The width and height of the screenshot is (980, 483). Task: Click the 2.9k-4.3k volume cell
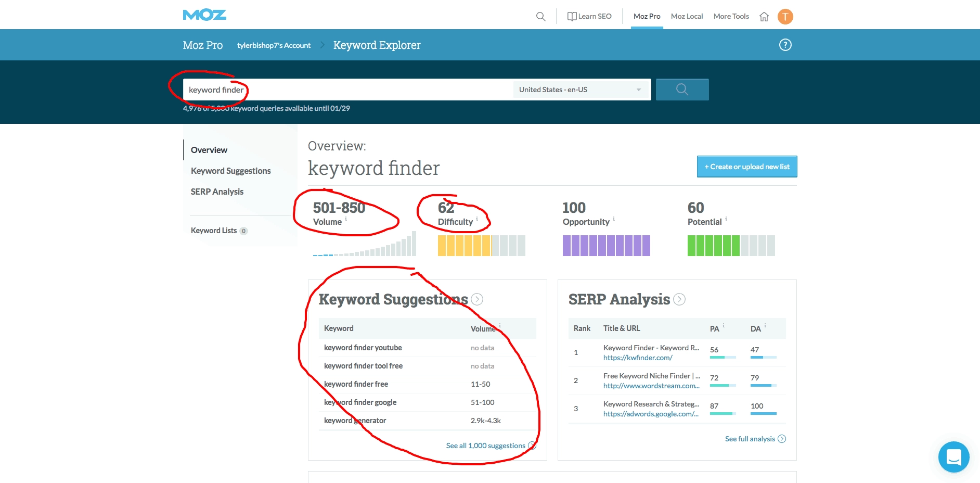486,421
